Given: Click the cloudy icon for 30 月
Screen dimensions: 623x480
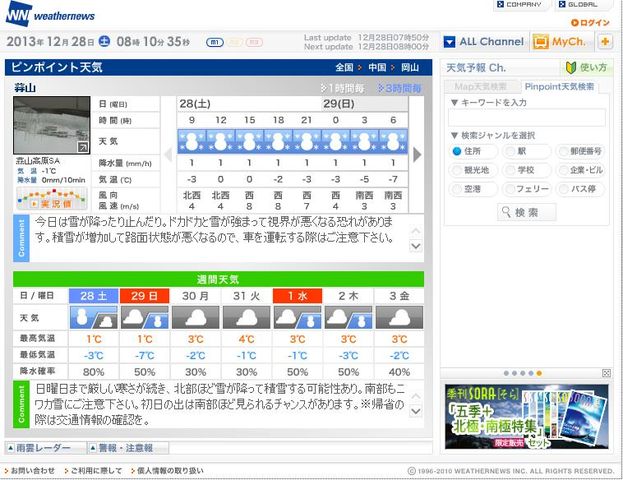Looking at the screenshot, I should pos(195,317).
